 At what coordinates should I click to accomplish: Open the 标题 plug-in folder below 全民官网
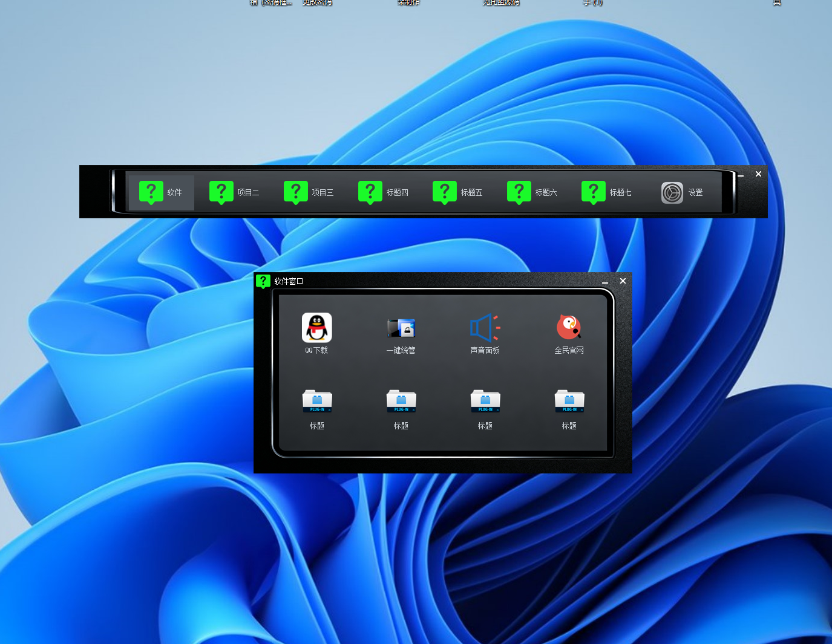click(569, 402)
